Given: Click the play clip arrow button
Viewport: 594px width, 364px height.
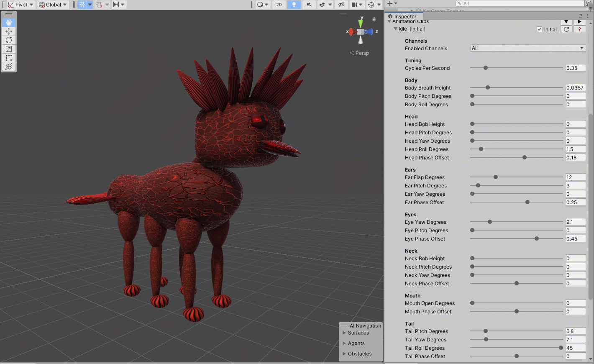Looking at the screenshot, I should [x=579, y=22].
